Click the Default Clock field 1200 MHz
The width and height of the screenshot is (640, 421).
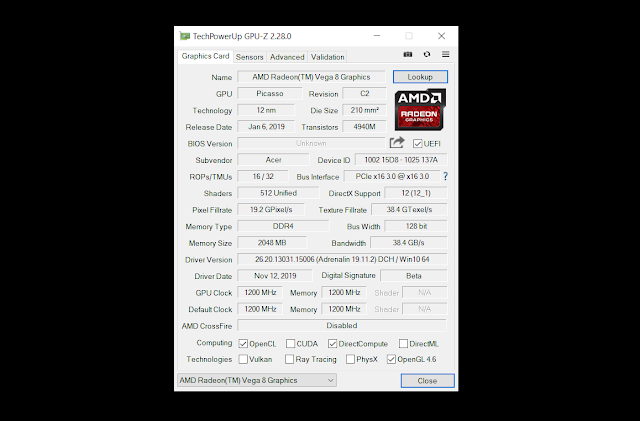pyautogui.click(x=260, y=309)
